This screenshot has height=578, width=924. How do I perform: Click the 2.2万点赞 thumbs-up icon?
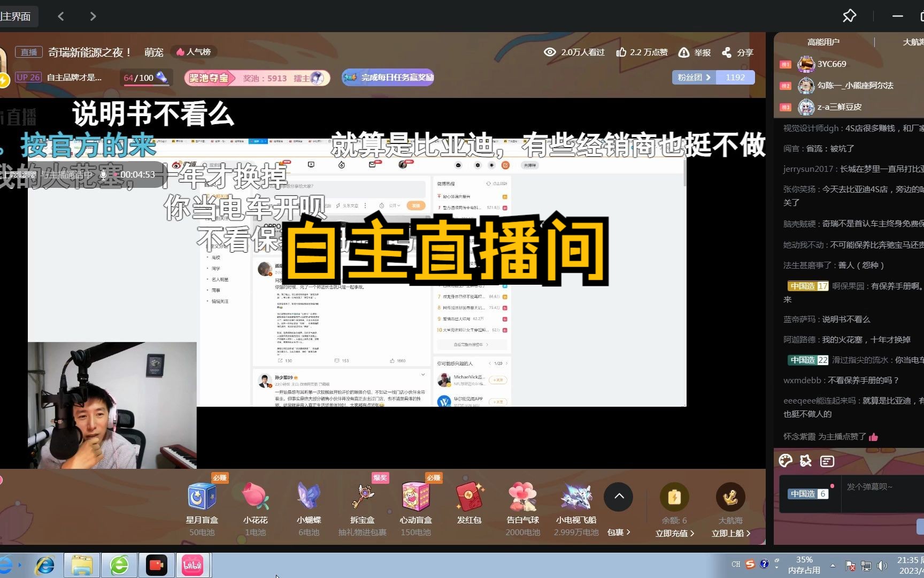pyautogui.click(x=621, y=52)
